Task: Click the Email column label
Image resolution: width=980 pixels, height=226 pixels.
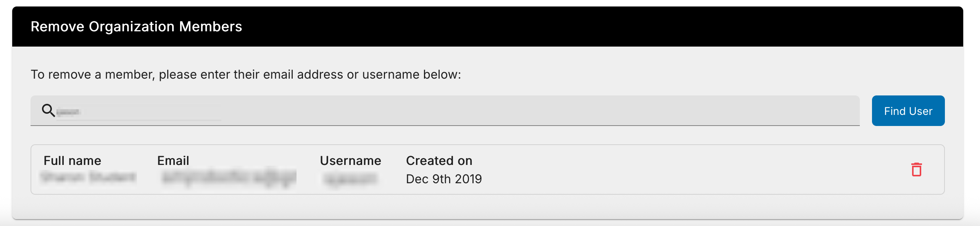Action: tap(173, 161)
